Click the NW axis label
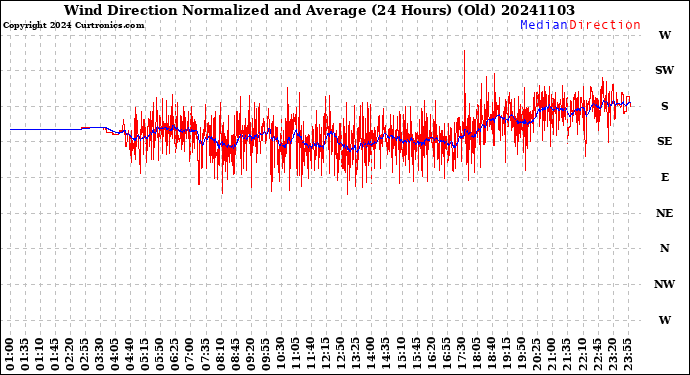This screenshot has height=375, width=690. coord(664,284)
